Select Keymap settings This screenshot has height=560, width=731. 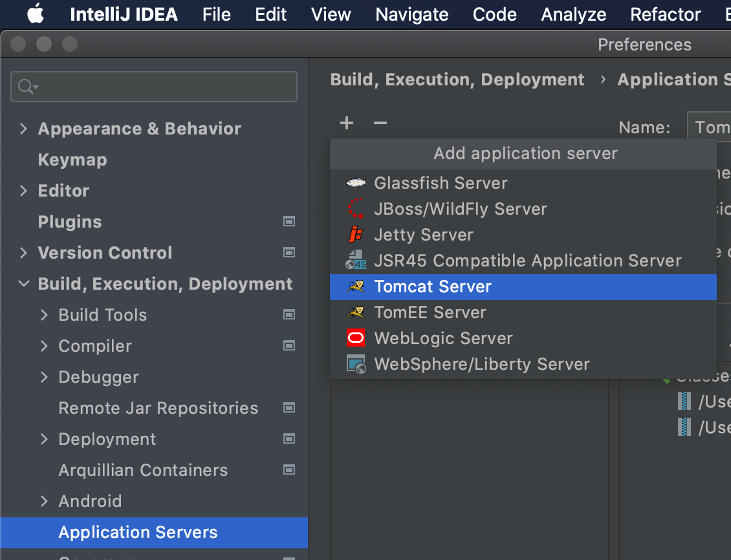[72, 160]
